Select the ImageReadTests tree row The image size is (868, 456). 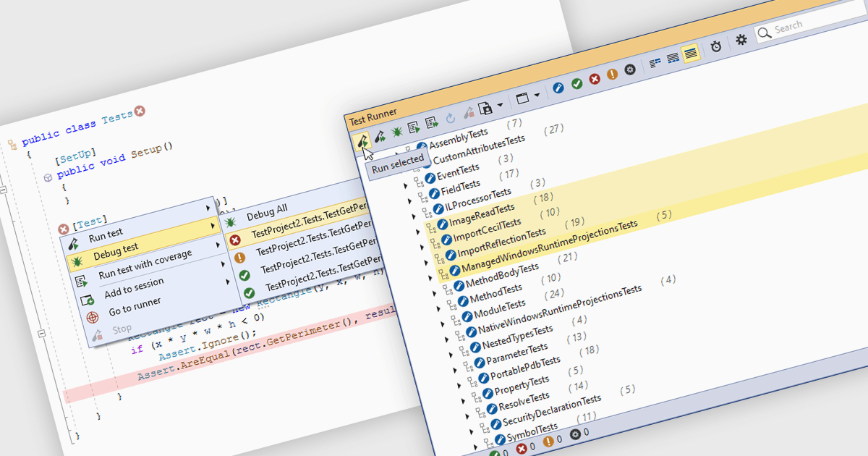coord(482,214)
